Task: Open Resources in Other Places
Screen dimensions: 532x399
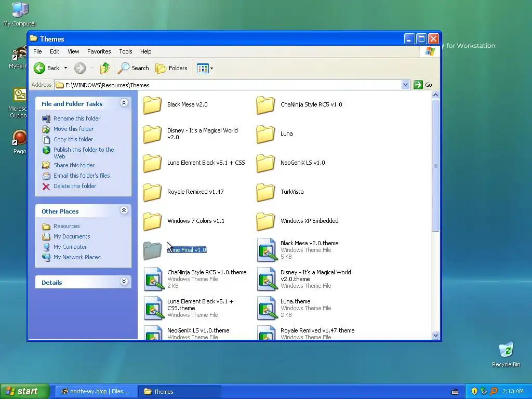Action: (66, 227)
